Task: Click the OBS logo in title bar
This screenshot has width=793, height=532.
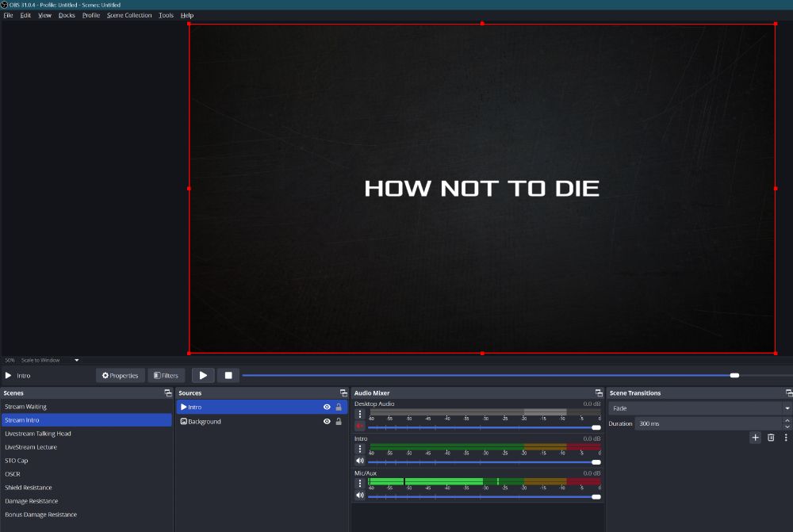Action: (4, 5)
